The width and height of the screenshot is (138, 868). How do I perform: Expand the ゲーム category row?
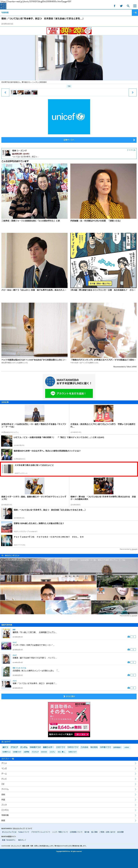(x=69, y=774)
